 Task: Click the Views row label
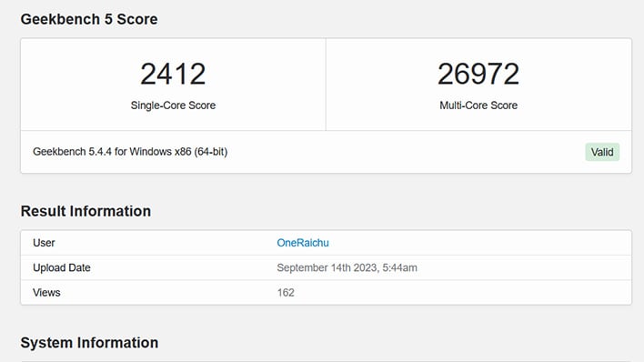(x=46, y=293)
